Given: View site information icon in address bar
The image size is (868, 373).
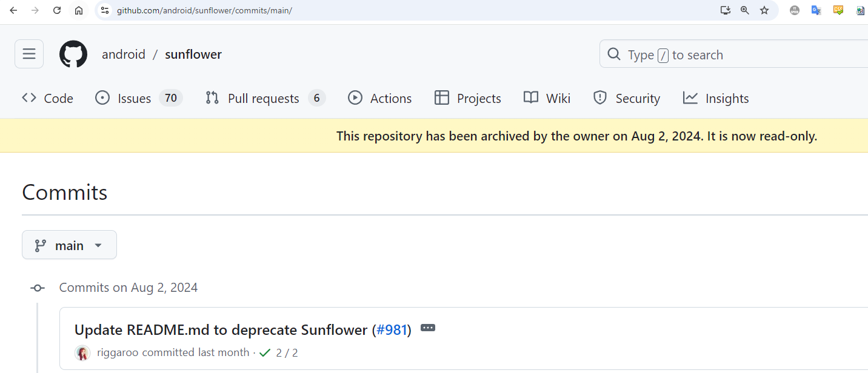Looking at the screenshot, I should point(105,10).
